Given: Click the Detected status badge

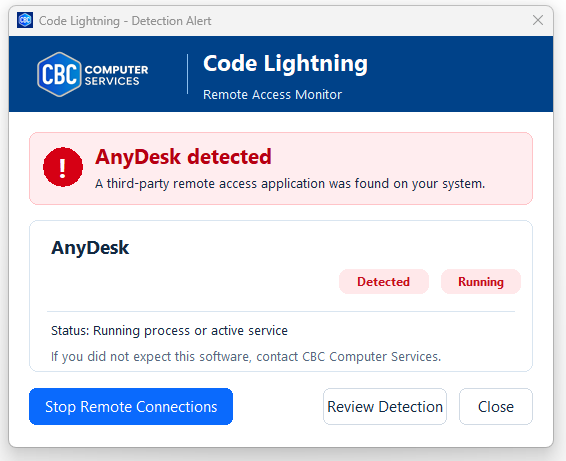Looking at the screenshot, I should click(x=384, y=282).
